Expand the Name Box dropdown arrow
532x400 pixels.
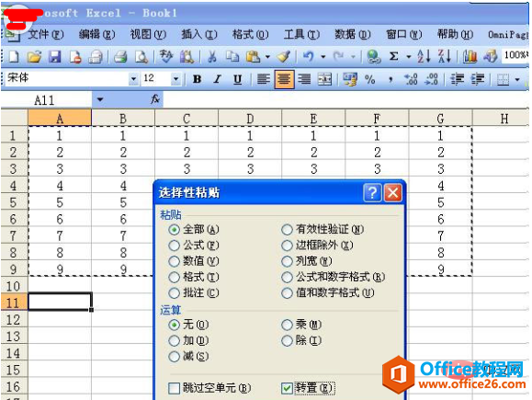click(x=100, y=100)
